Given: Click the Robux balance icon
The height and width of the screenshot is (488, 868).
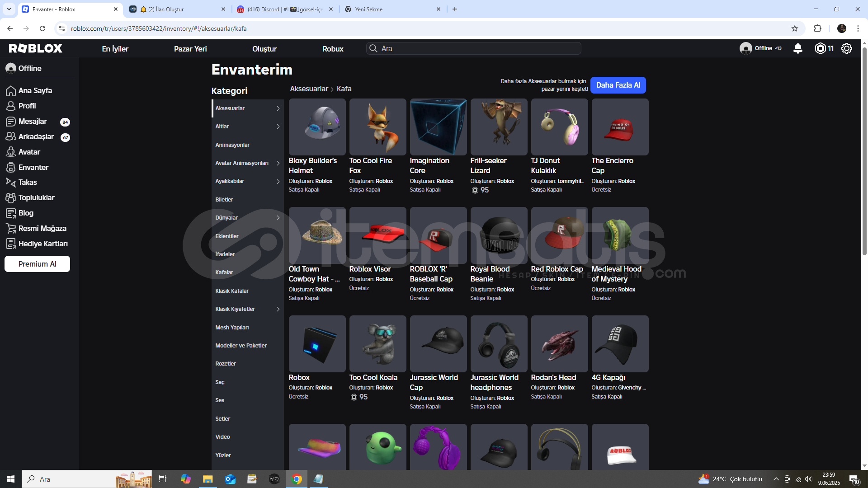Looking at the screenshot, I should 820,48.
